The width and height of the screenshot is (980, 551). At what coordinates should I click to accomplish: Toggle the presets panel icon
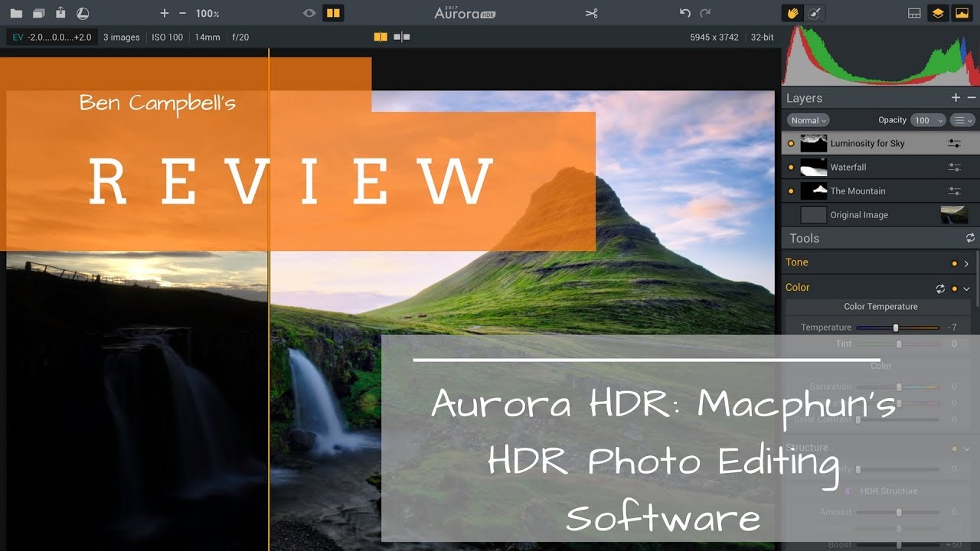tap(914, 13)
